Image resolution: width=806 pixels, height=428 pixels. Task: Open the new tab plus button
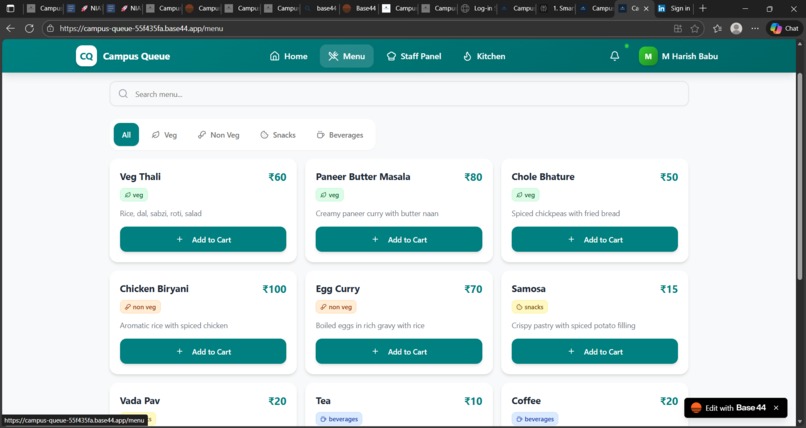coord(703,9)
